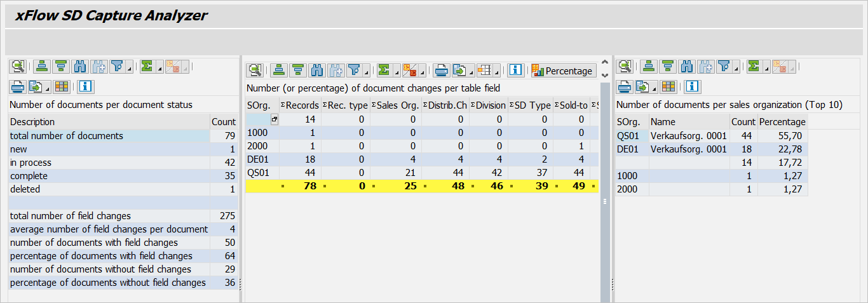Click Details icon in left status panel toolbar
This screenshot has height=303, width=868.
click(x=17, y=66)
